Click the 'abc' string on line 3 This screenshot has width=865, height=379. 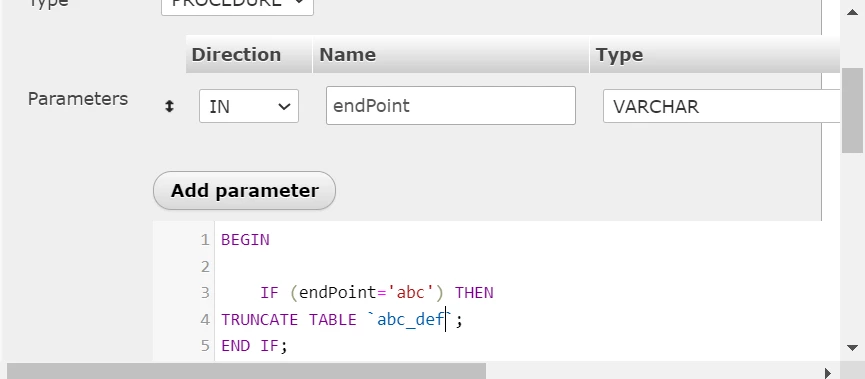(411, 293)
